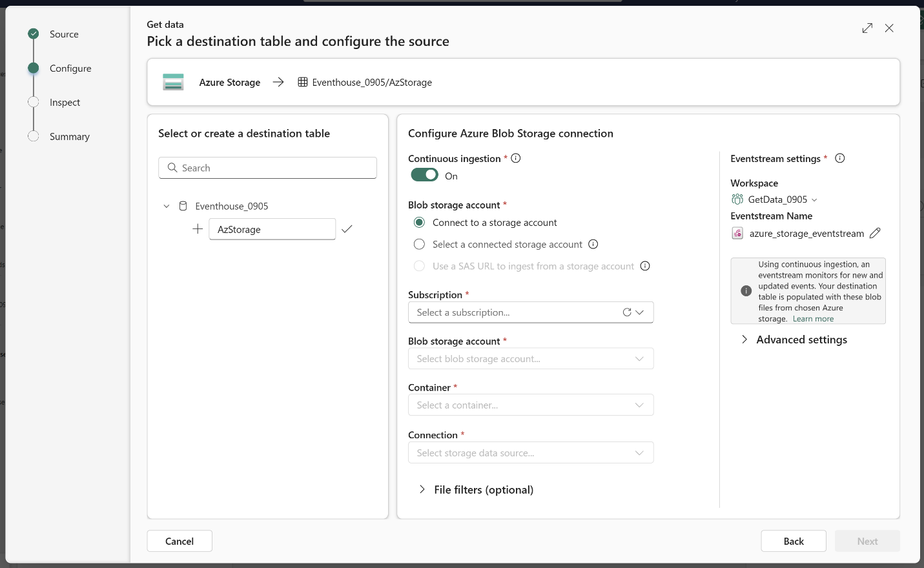The image size is (924, 568).
Task: Click the table icon beside Eventhouse_0905/AzStorage
Action: click(x=302, y=82)
